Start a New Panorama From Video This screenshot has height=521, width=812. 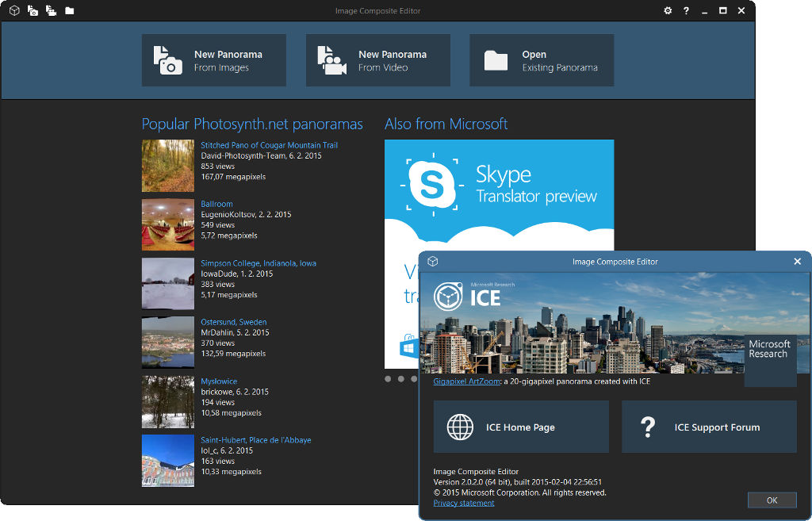click(378, 60)
